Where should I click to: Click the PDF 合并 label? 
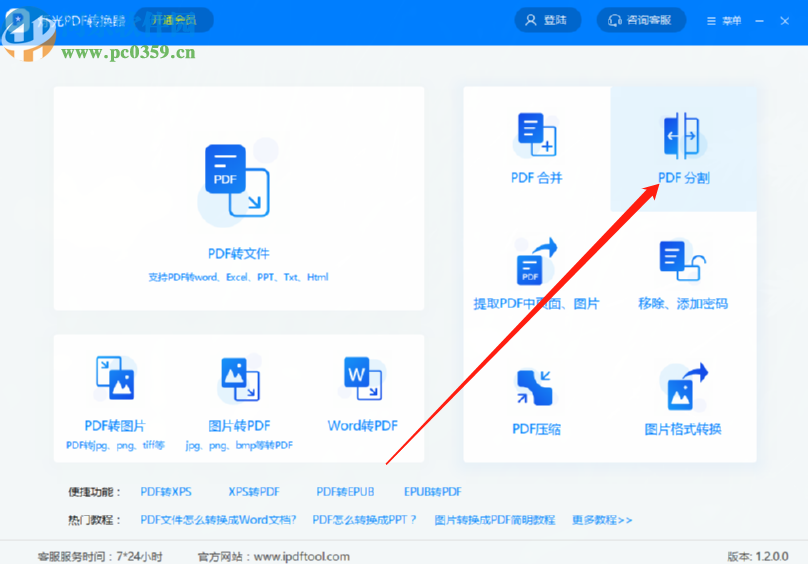coord(536,178)
